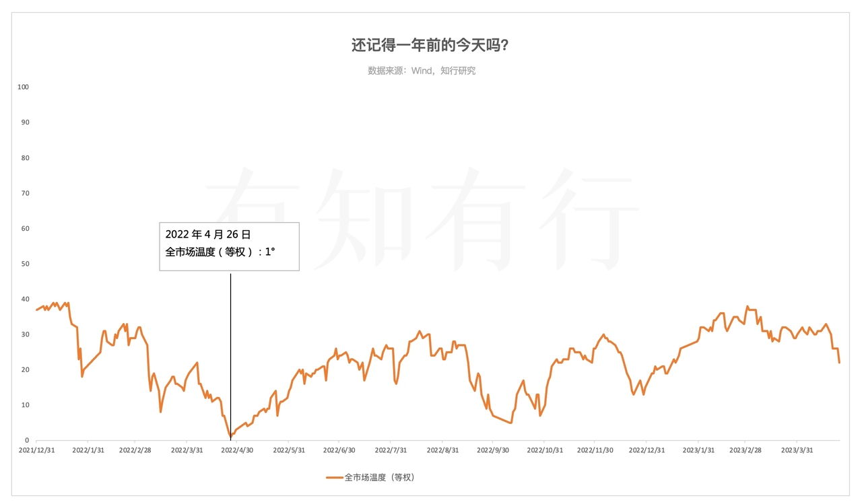Select the data source subtitle text
862x504 pixels.
click(x=422, y=71)
